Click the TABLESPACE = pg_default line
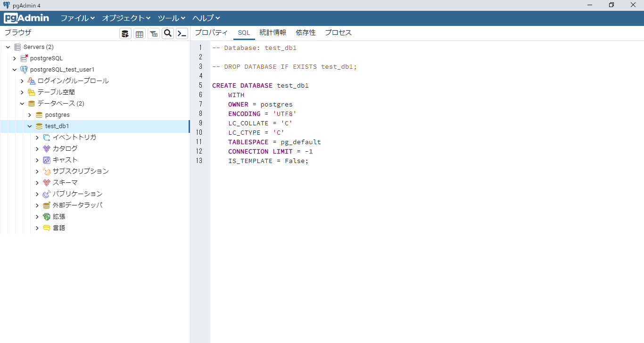Screen dimensions: 644x343 point(274,142)
